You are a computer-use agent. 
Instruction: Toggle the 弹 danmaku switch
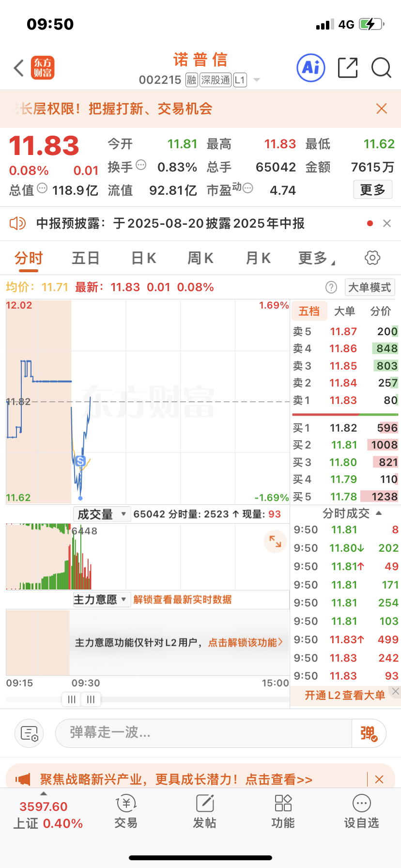click(369, 733)
